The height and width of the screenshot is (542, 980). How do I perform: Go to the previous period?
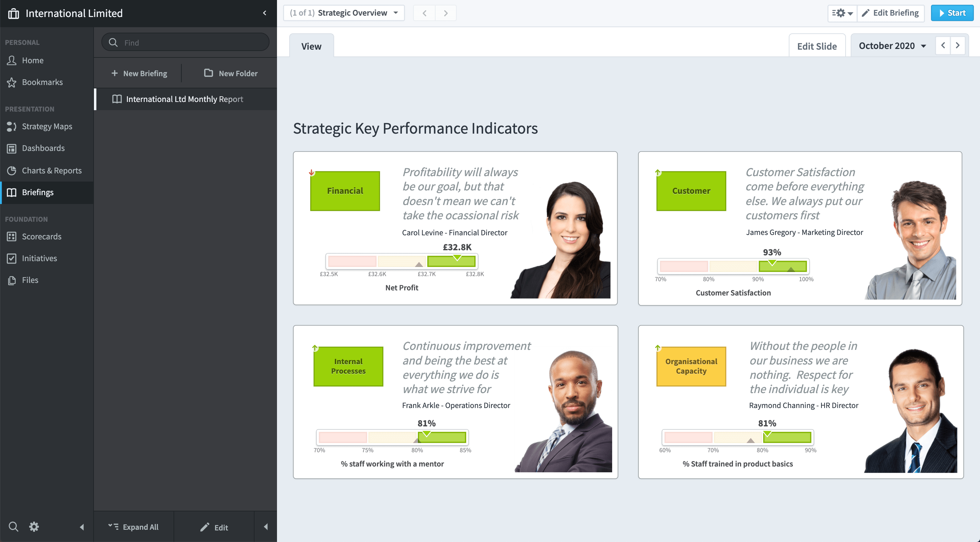943,46
